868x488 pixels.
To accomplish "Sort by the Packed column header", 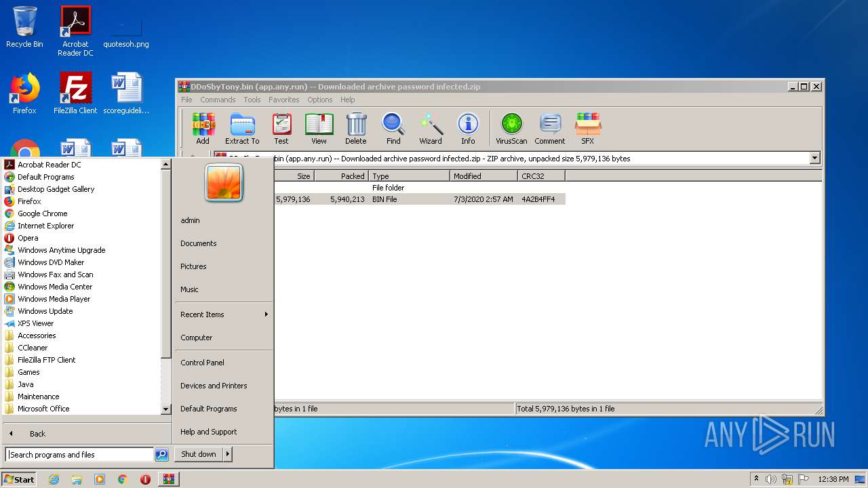I will tap(342, 176).
